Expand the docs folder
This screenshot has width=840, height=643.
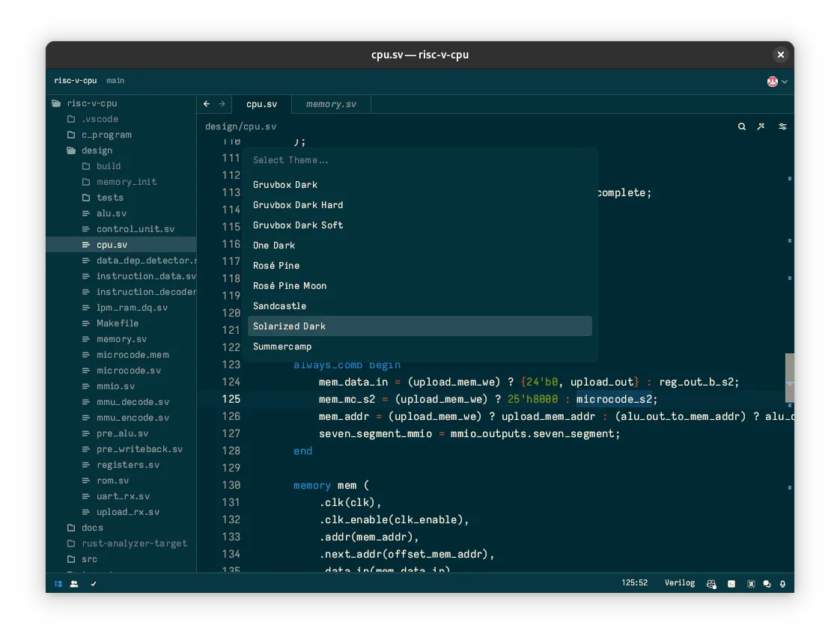point(91,528)
